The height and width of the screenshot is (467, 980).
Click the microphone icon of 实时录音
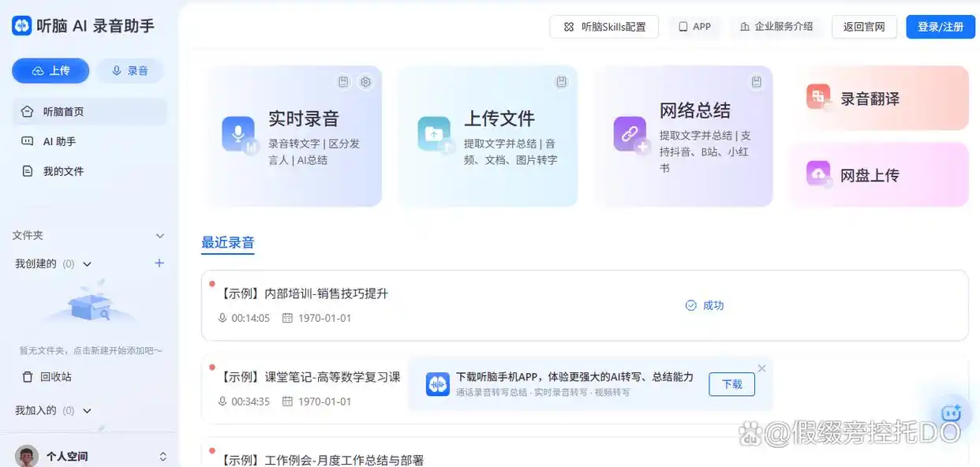(x=239, y=135)
